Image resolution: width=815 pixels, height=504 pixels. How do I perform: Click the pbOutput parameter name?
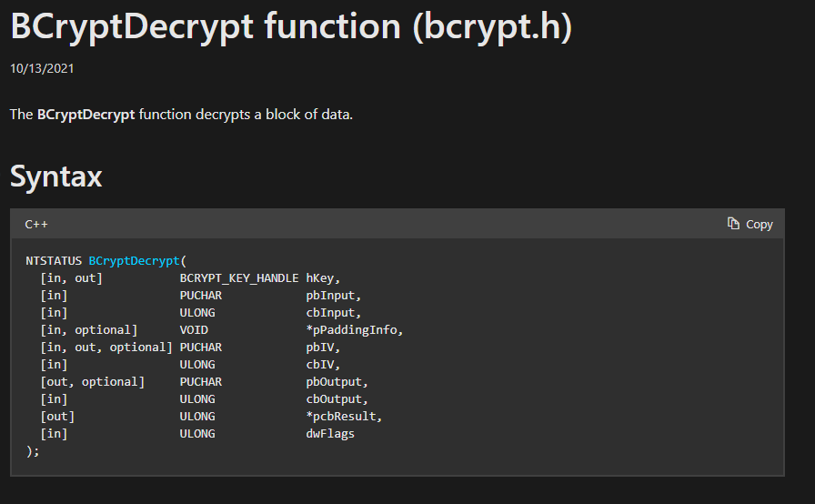click(337, 382)
